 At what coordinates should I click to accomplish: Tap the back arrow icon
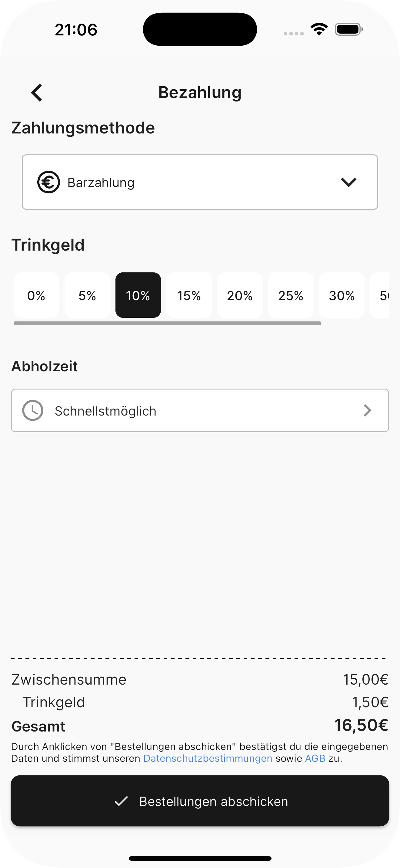tap(36, 93)
